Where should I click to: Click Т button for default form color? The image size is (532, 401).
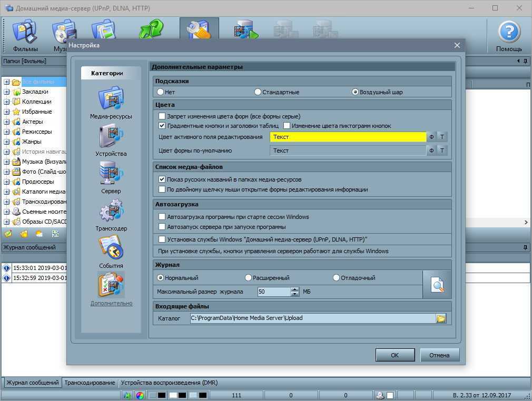(442, 151)
